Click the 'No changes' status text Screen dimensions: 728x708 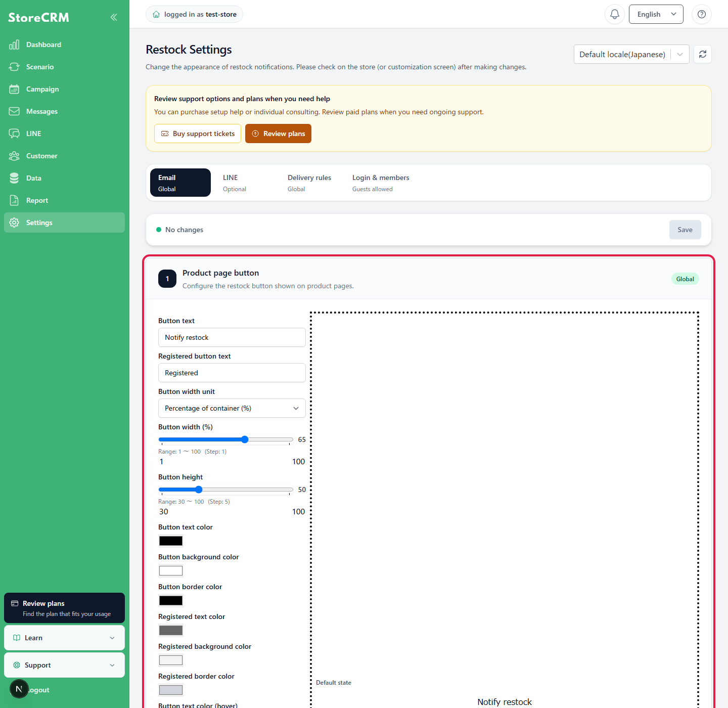coord(184,230)
